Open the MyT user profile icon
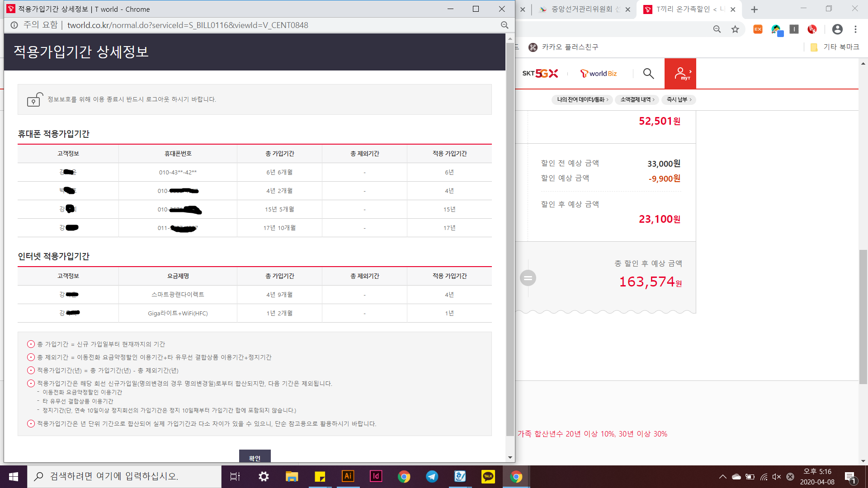This screenshot has width=868, height=488. (680, 73)
